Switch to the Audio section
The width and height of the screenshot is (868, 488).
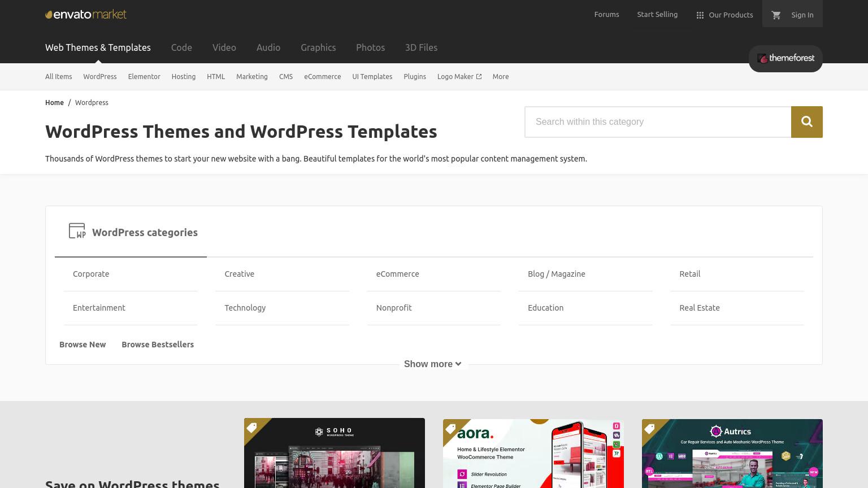(x=268, y=47)
